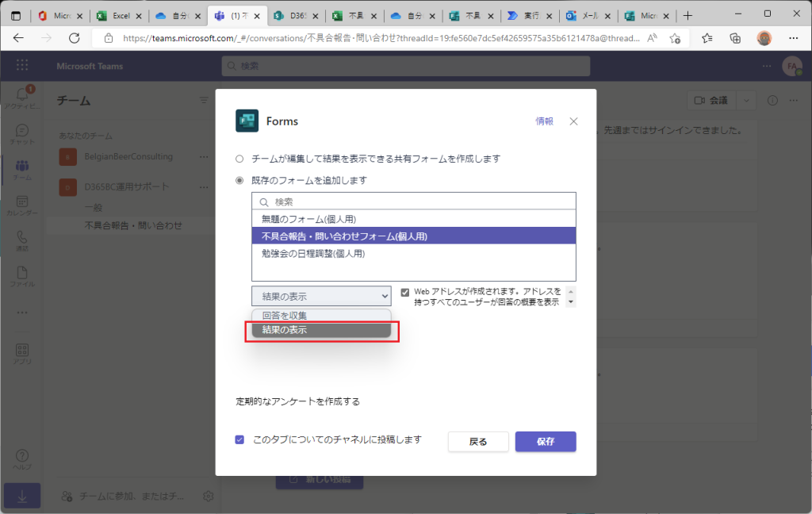
Task: Close the Forms dialog with X
Action: pos(573,121)
